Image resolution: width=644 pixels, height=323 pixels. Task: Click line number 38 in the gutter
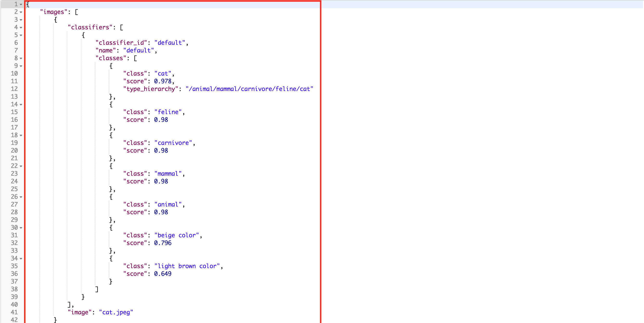(x=14, y=289)
